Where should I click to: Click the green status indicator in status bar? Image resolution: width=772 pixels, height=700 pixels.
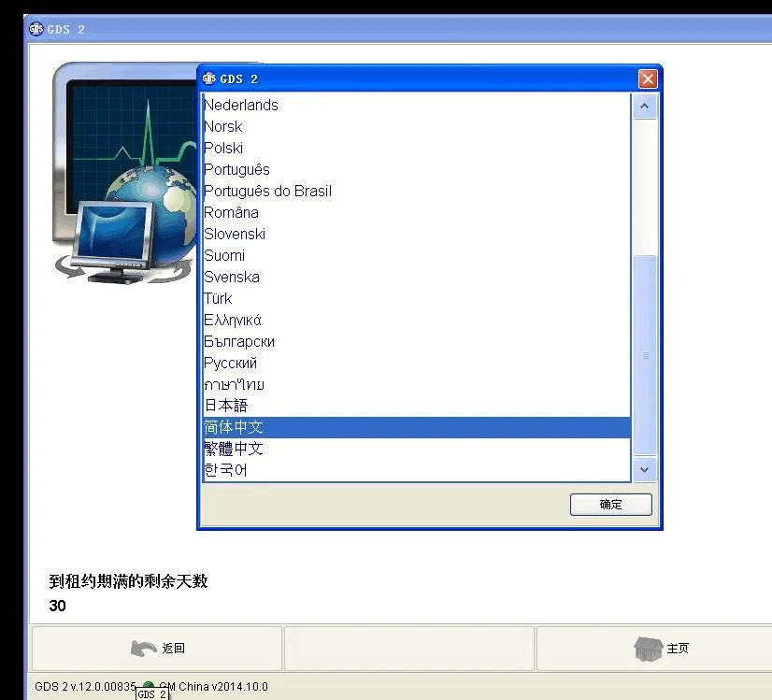click(149, 687)
